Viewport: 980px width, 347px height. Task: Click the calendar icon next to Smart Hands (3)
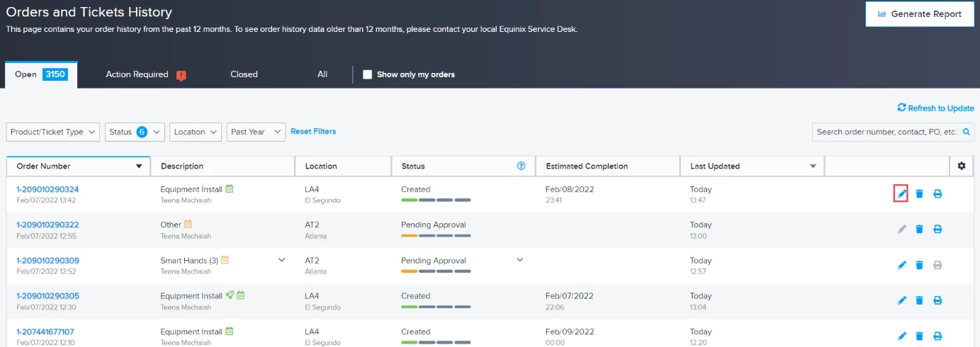pos(225,260)
